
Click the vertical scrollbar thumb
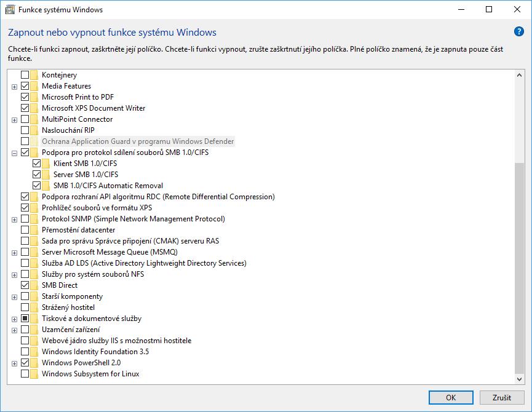coord(520,268)
